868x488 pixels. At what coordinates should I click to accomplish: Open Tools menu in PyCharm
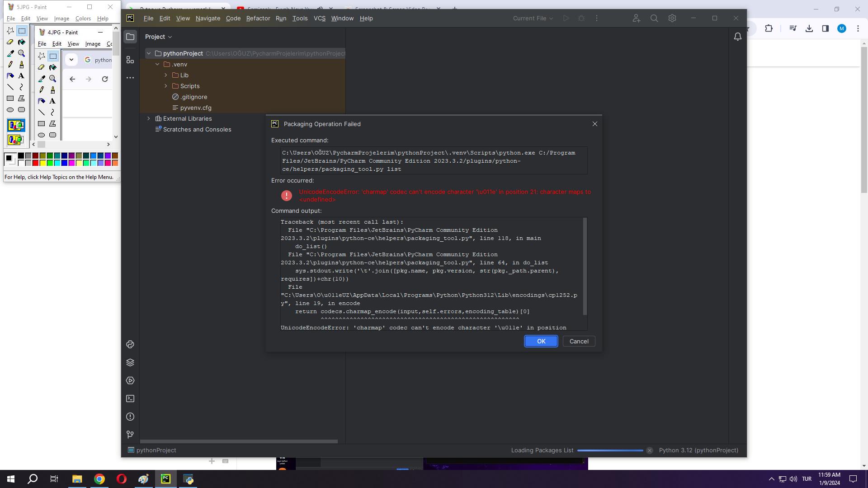300,18
